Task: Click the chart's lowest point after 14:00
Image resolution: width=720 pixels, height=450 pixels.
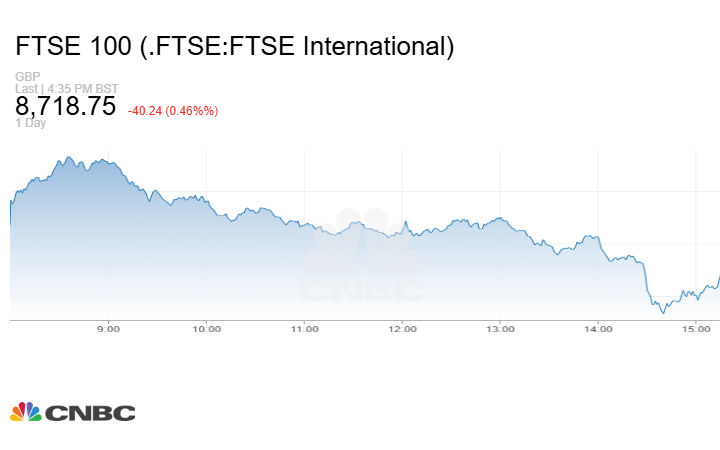Action: coord(662,313)
